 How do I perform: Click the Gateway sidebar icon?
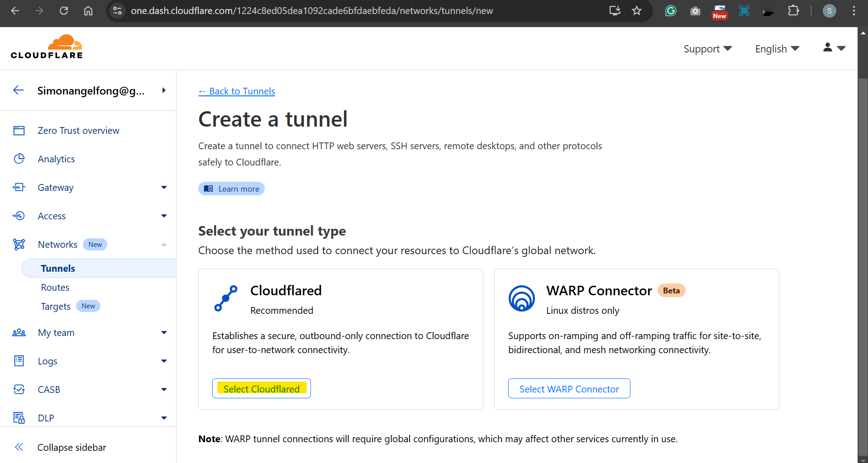tap(19, 187)
